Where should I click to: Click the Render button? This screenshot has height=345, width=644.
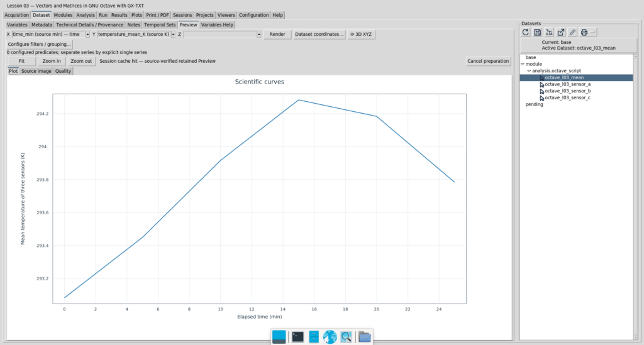point(277,35)
